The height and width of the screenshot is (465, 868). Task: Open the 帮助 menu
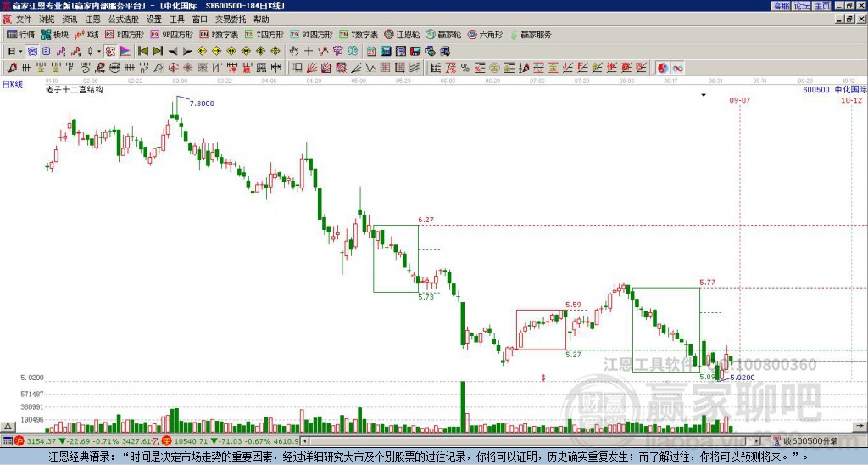click(x=261, y=20)
